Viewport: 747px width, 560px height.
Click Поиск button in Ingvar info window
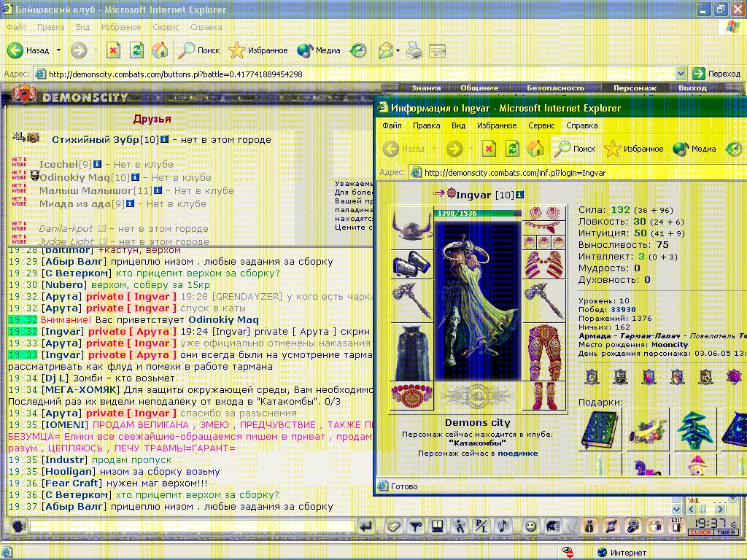pos(575,149)
